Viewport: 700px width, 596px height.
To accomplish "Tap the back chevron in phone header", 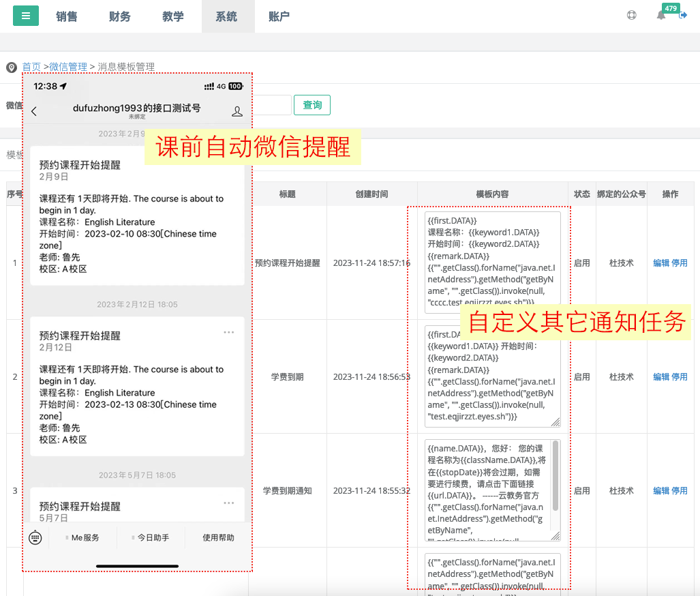I will [34, 111].
